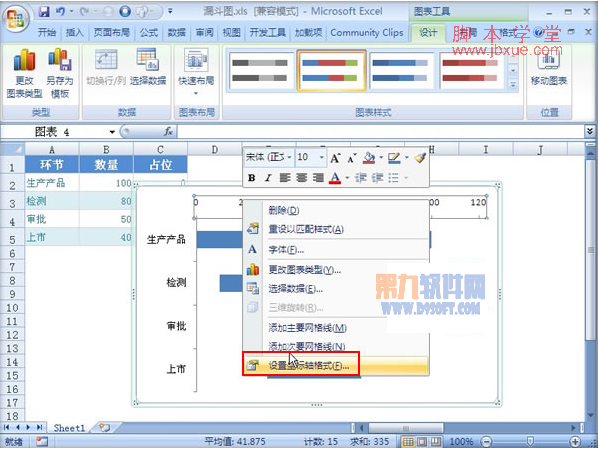Click Move Chart (移动图表) icon
This screenshot has width=598, height=449.
point(549,68)
